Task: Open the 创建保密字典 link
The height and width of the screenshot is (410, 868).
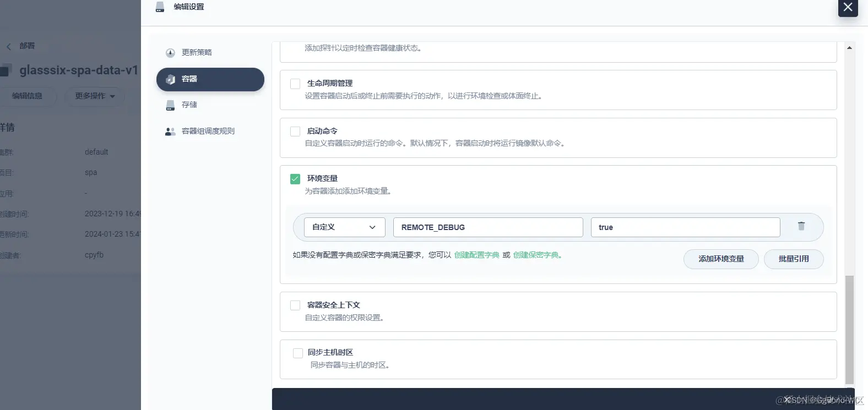Action: click(x=536, y=255)
